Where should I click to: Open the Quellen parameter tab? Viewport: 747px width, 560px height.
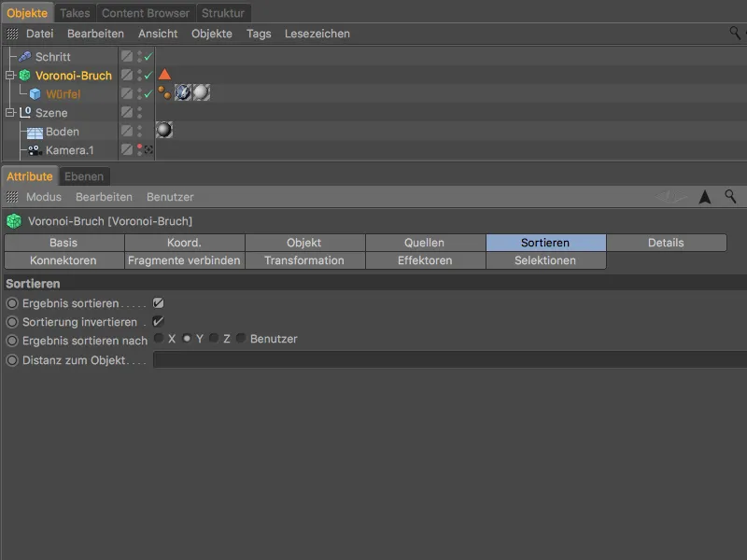[x=425, y=243]
